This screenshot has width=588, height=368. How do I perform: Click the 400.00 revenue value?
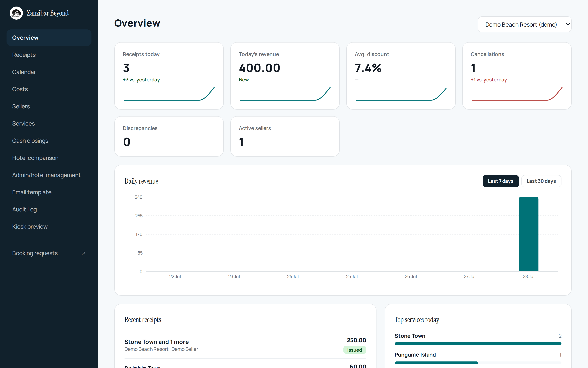pyautogui.click(x=259, y=68)
